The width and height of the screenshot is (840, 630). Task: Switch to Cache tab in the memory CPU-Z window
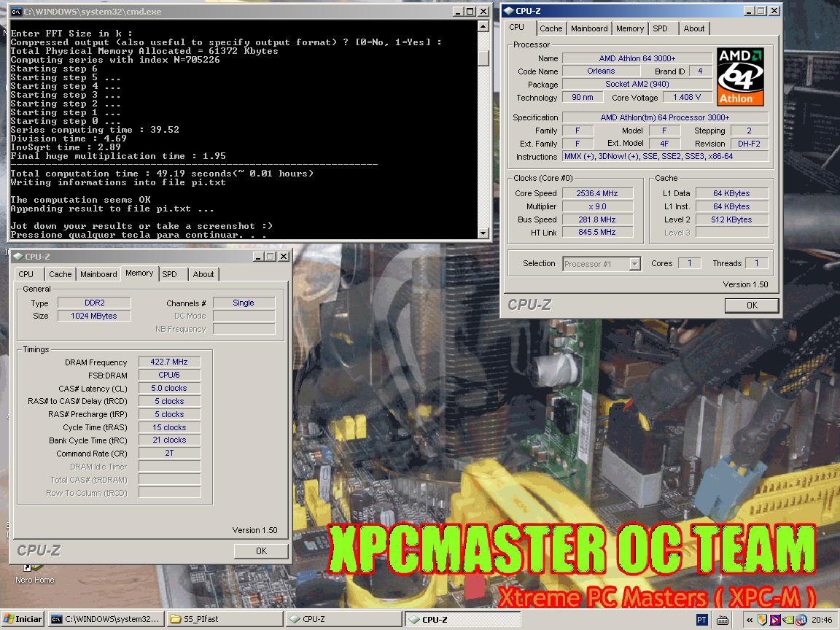click(x=61, y=274)
